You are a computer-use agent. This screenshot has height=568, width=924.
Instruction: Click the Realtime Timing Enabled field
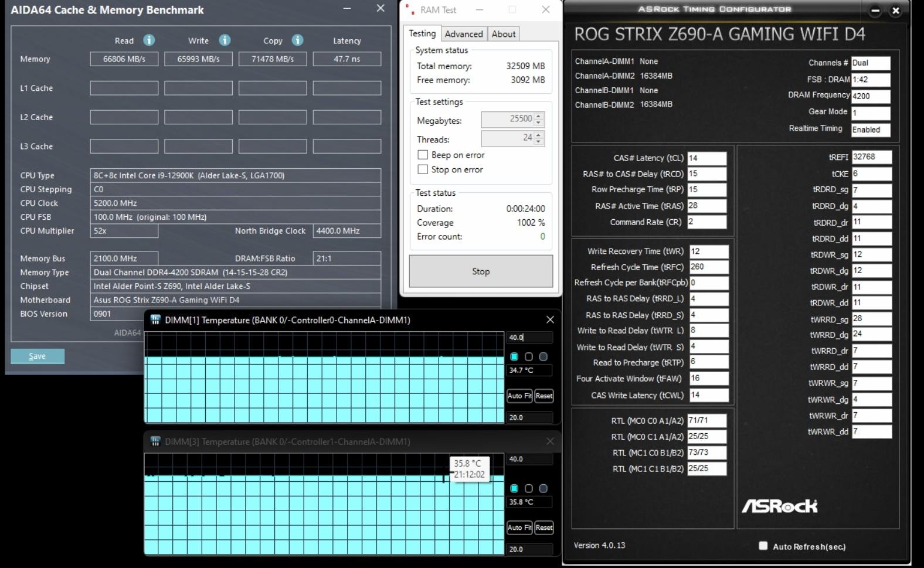[x=871, y=130]
